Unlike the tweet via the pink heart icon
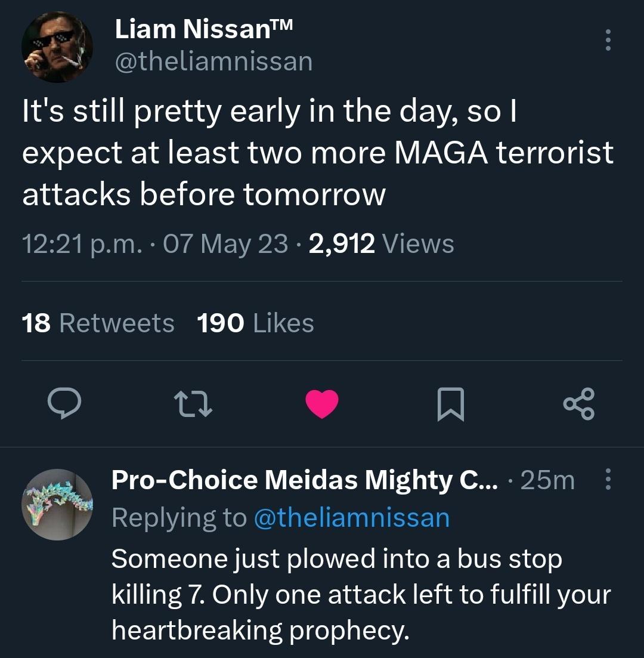 [x=321, y=404]
